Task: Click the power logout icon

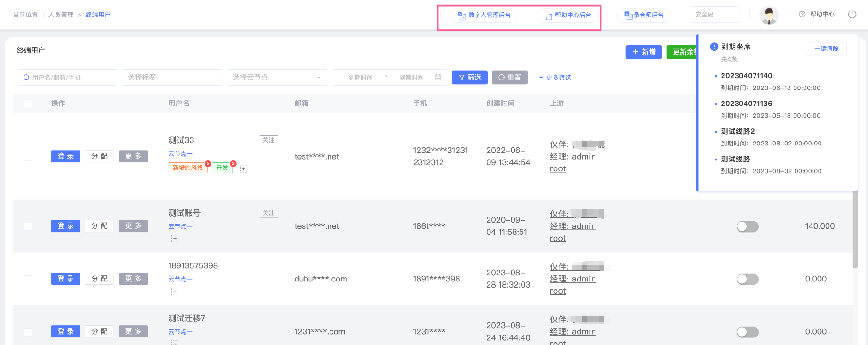Action: coord(852,14)
